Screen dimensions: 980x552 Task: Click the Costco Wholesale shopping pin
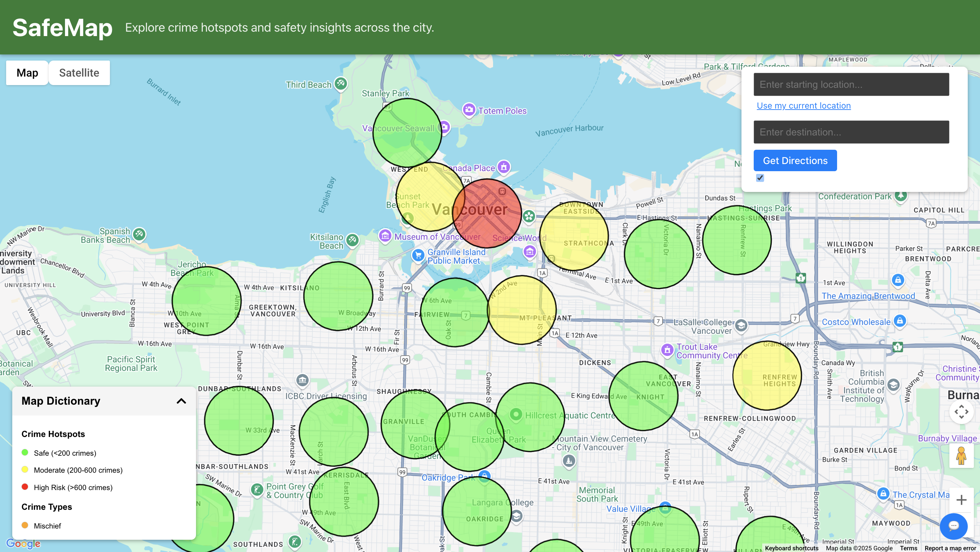[899, 321]
